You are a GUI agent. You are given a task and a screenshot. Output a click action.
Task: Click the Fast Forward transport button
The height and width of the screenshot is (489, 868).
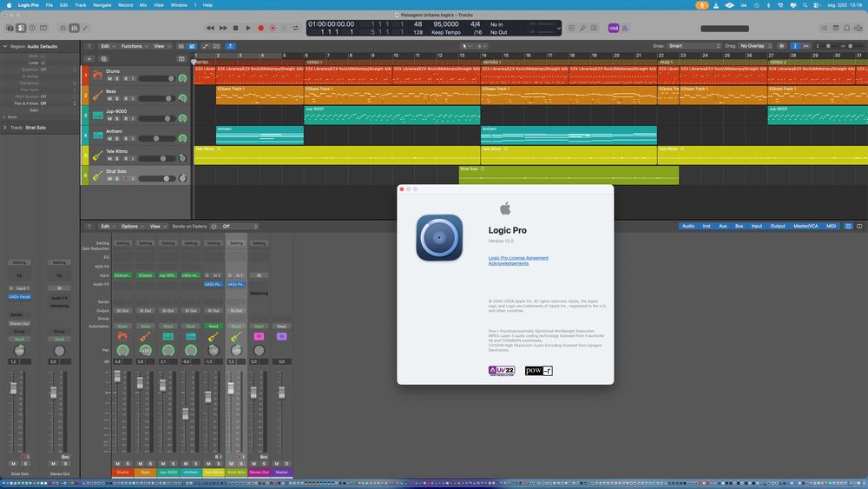pos(223,29)
